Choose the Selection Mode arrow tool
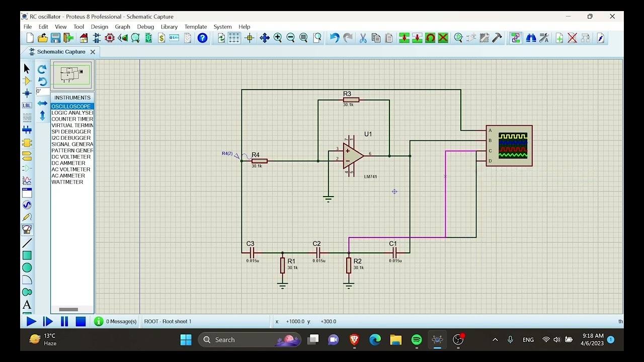Image resolution: width=644 pixels, height=362 pixels. (27, 68)
